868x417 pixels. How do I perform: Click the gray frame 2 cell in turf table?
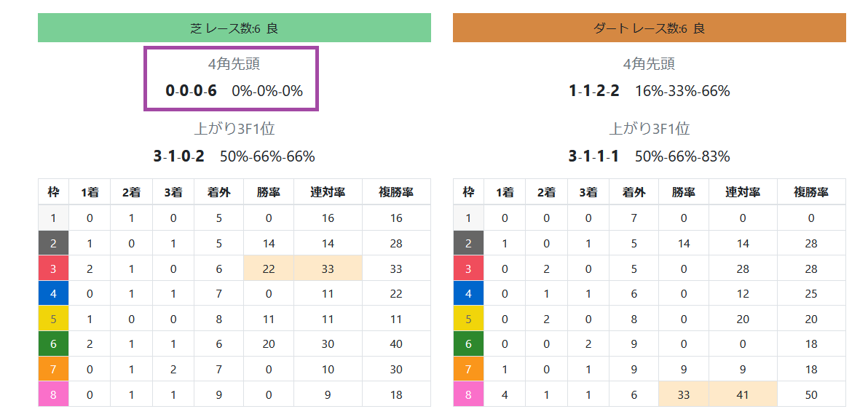click(x=53, y=243)
